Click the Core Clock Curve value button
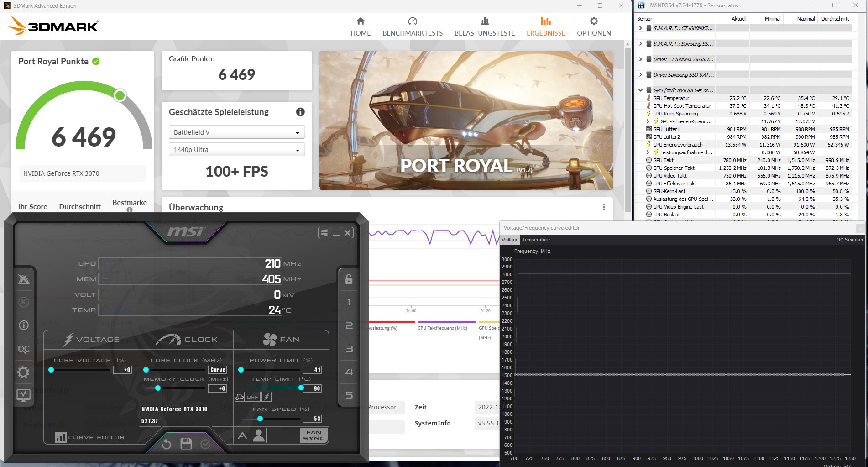868x467 pixels. pos(218,370)
